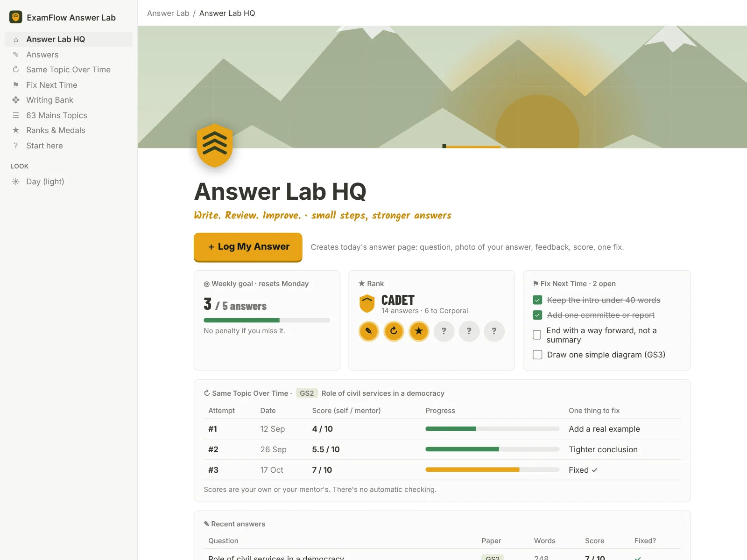
Task: Open Answer Lab HQ in the sidebar
Action: tap(69, 39)
